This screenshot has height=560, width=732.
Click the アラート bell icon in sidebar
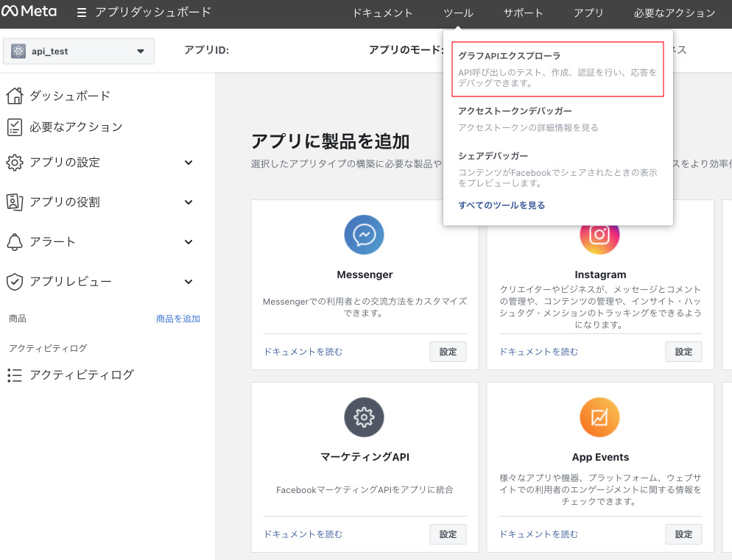(x=15, y=241)
